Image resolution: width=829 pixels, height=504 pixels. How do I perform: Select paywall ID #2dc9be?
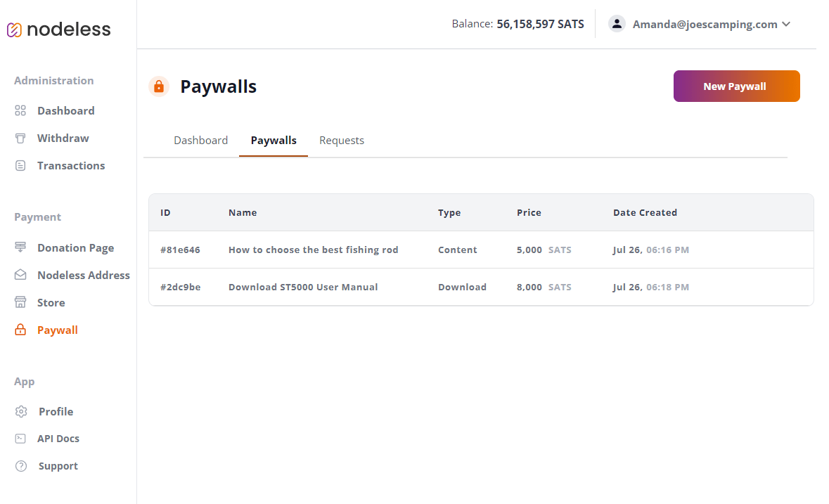pos(180,287)
